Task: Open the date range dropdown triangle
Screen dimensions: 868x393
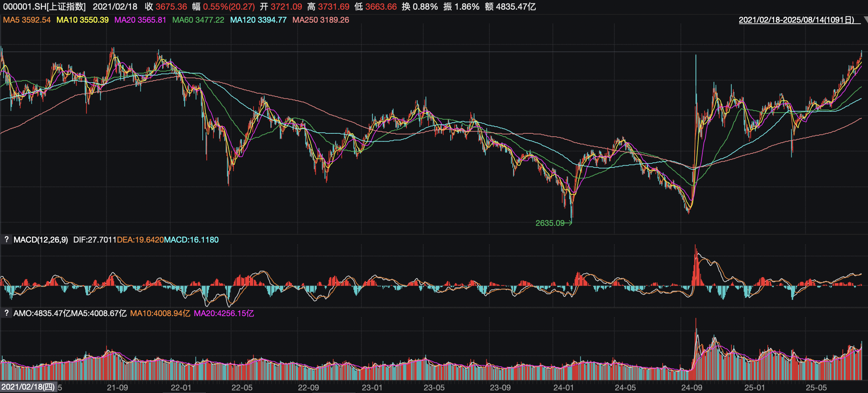Action: [865, 20]
